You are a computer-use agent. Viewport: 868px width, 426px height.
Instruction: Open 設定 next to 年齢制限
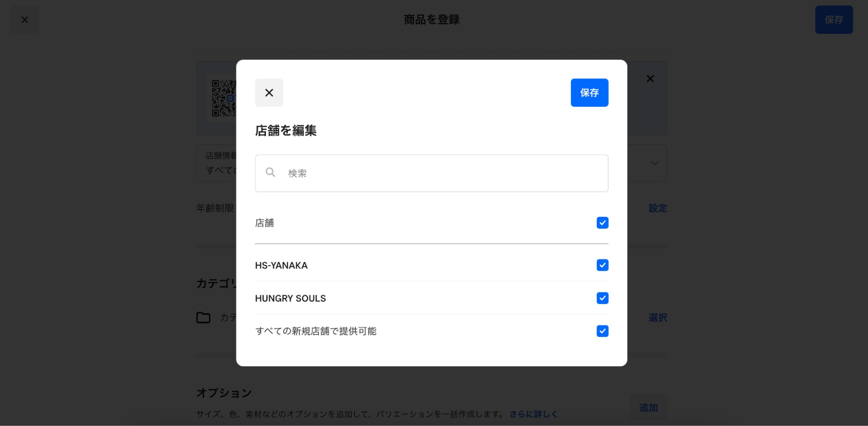pos(657,208)
